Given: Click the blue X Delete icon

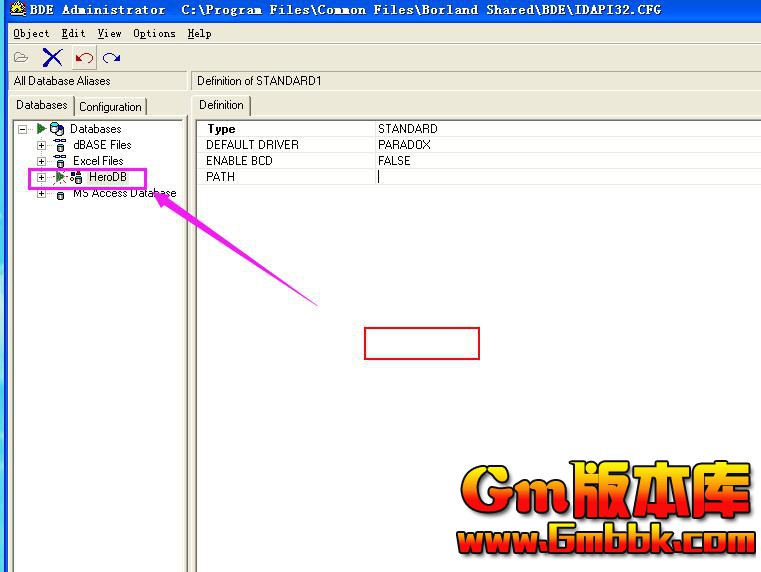Looking at the screenshot, I should (x=52, y=58).
